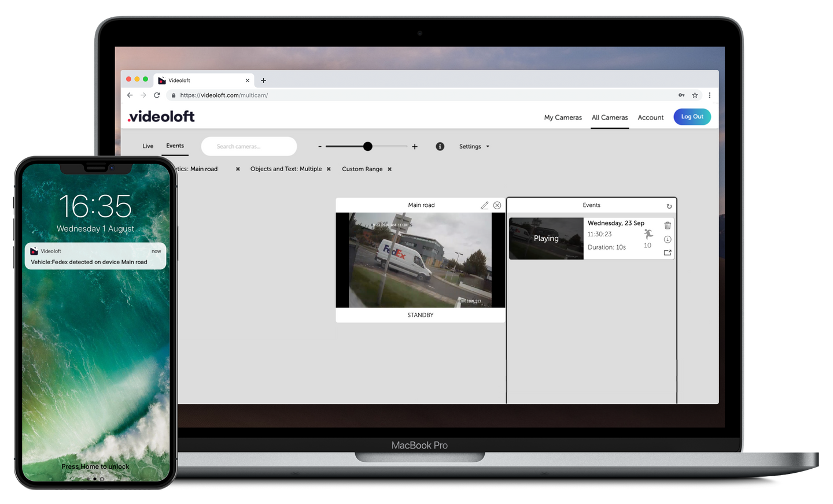833x504 pixels.
Task: Click the browser forward arrow
Action: tap(143, 95)
